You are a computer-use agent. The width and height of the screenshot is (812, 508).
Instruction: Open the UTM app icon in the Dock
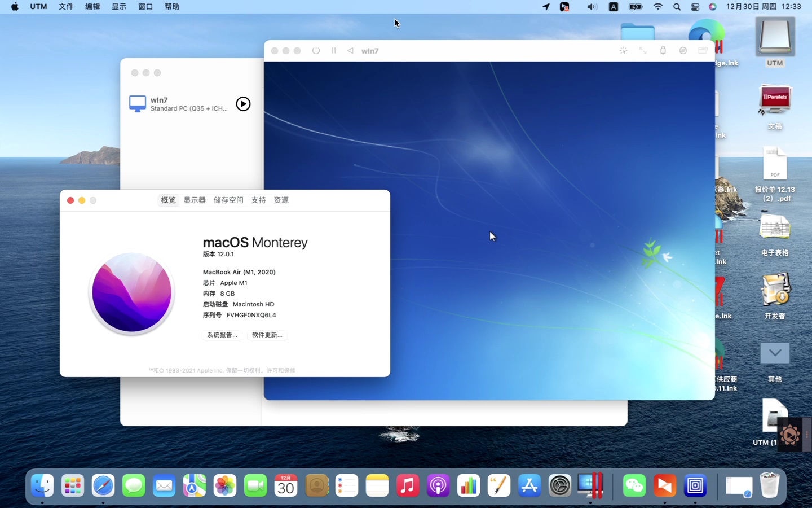695,485
